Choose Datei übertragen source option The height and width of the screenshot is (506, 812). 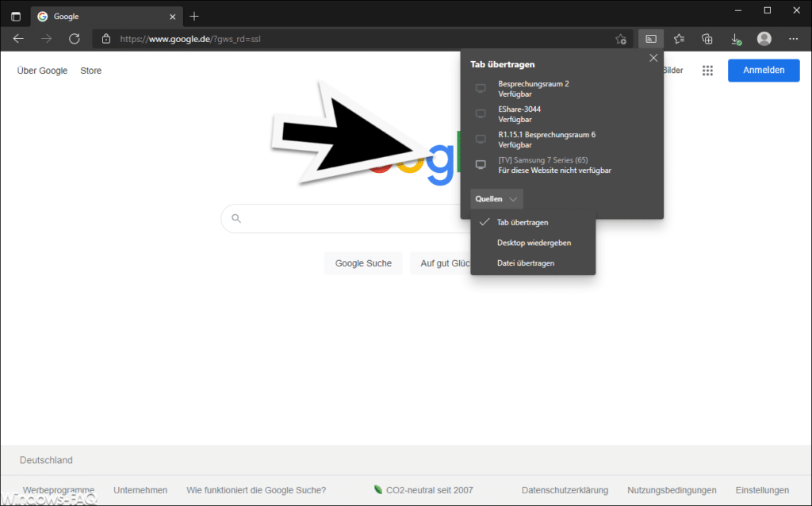(x=533, y=263)
